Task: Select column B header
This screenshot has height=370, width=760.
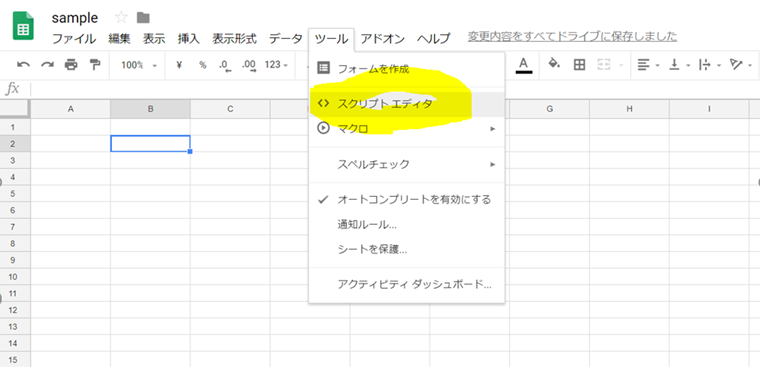Action: pyautogui.click(x=150, y=109)
